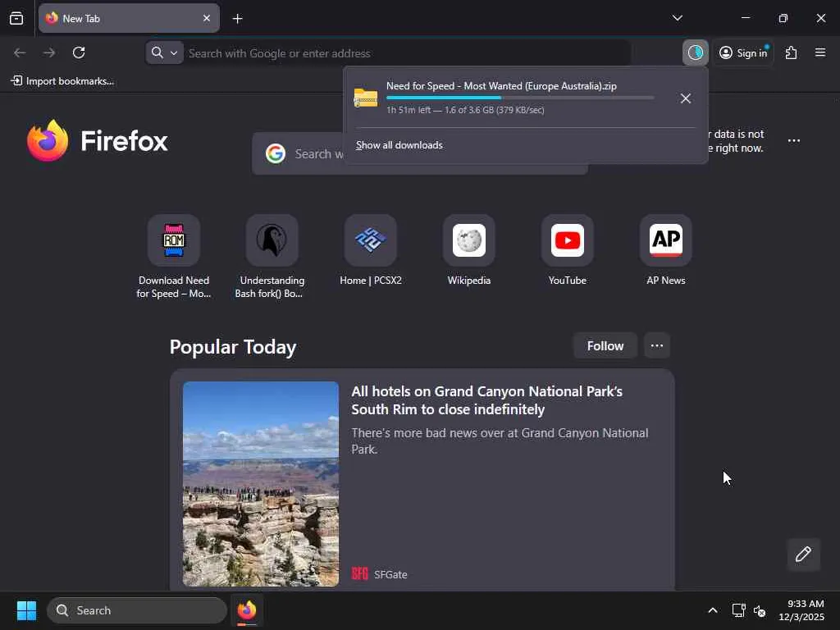
Task: Select the New Tab tab
Action: click(x=129, y=18)
